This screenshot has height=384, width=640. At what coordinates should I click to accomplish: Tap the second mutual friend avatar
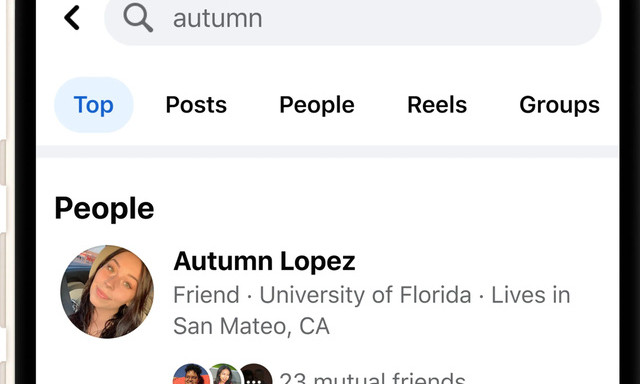coord(223,374)
